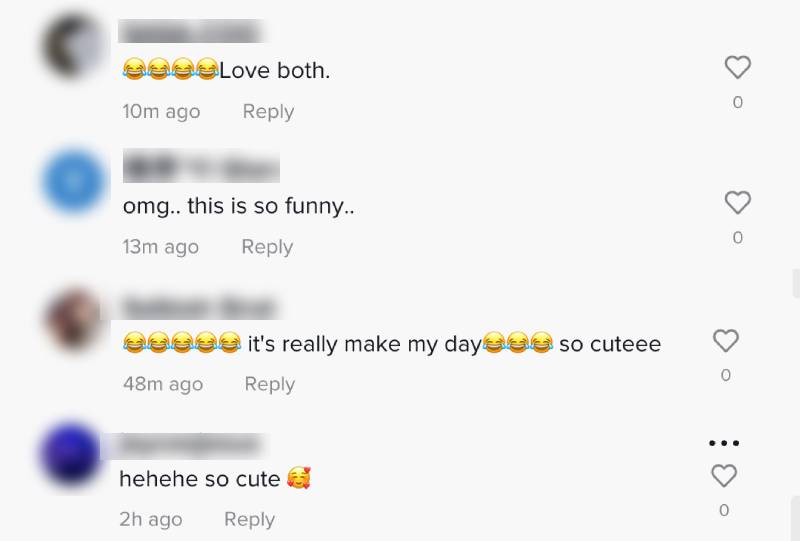This screenshot has height=541, width=800.
Task: Reply to the "Love both." comment
Action: click(x=268, y=112)
